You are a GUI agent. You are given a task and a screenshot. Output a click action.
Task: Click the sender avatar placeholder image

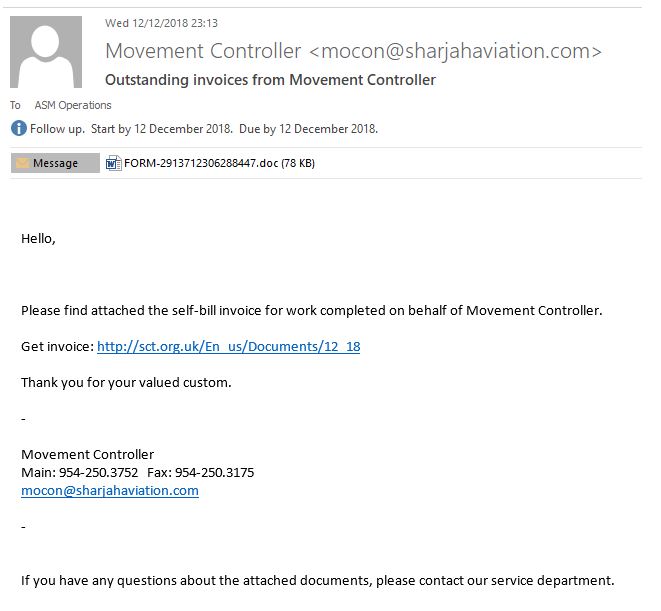tap(46, 52)
